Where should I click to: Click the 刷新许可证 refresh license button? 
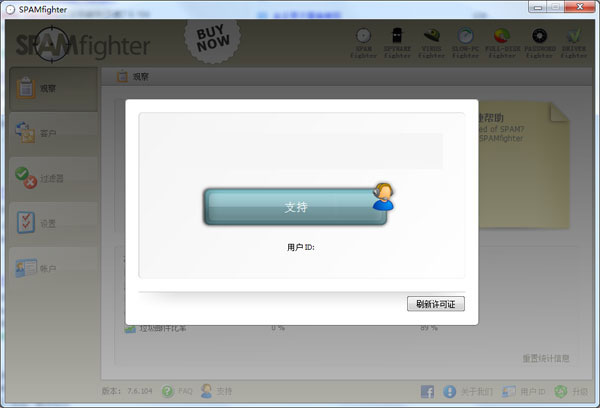point(436,304)
